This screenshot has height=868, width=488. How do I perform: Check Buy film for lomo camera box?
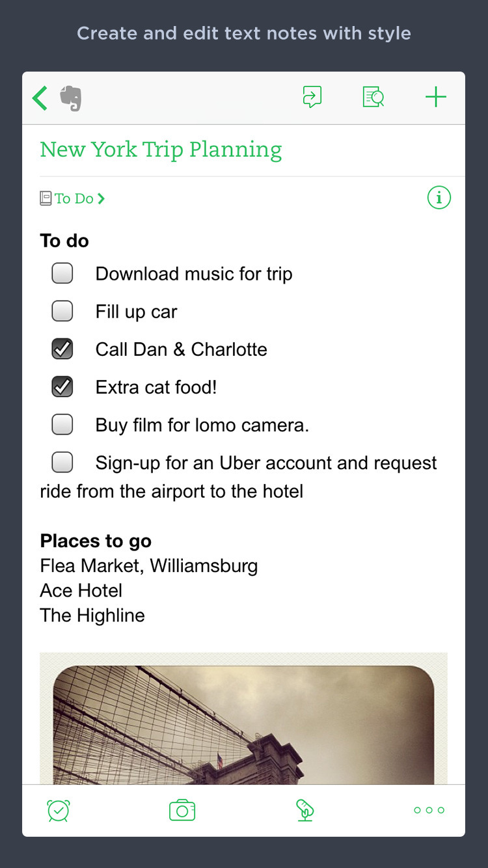pos(62,424)
